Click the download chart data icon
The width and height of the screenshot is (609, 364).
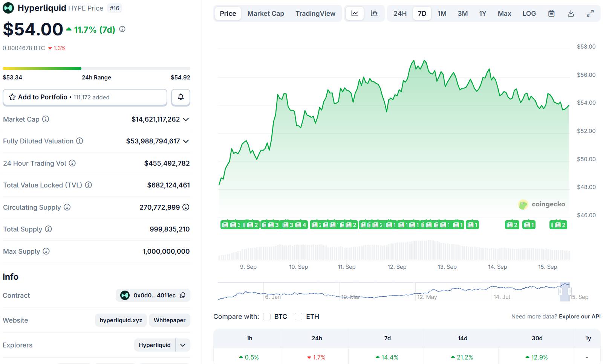571,14
